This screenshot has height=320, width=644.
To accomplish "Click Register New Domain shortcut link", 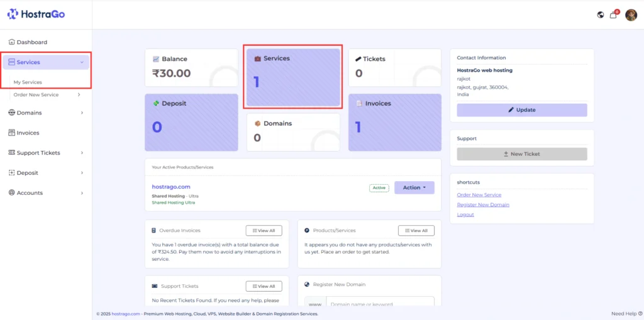I will [x=483, y=204].
